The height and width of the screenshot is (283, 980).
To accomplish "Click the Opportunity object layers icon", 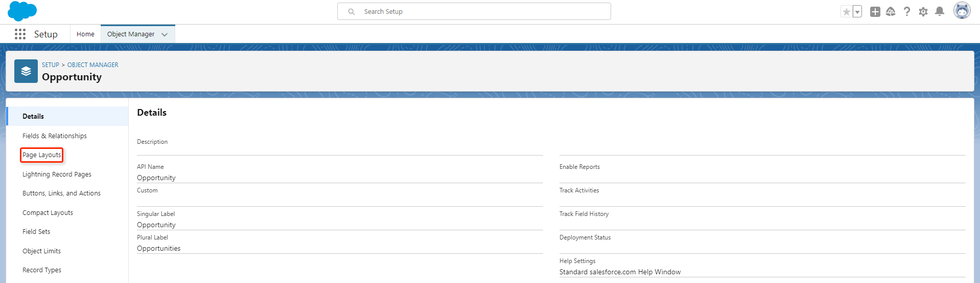I will [x=26, y=71].
